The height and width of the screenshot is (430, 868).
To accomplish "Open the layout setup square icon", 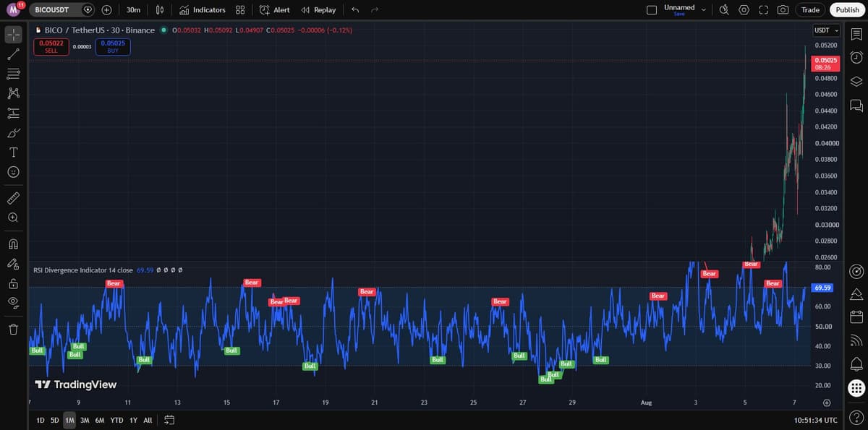I will tap(652, 10).
